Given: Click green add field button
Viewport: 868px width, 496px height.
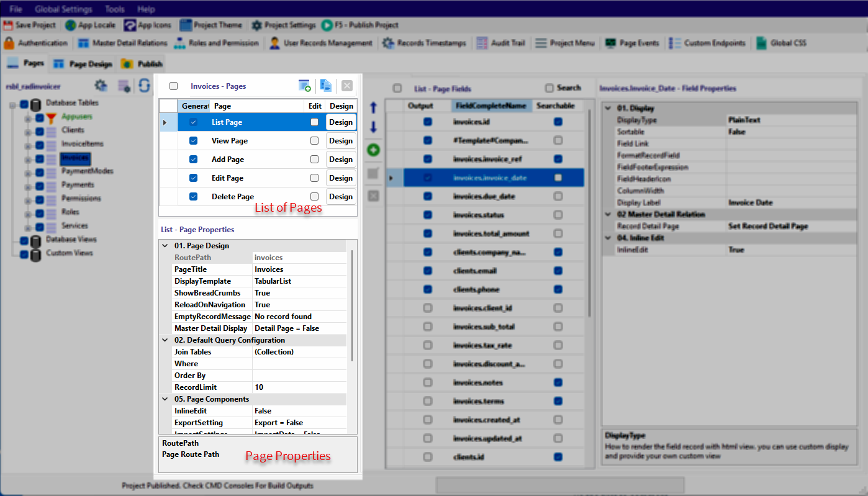Looking at the screenshot, I should (373, 150).
